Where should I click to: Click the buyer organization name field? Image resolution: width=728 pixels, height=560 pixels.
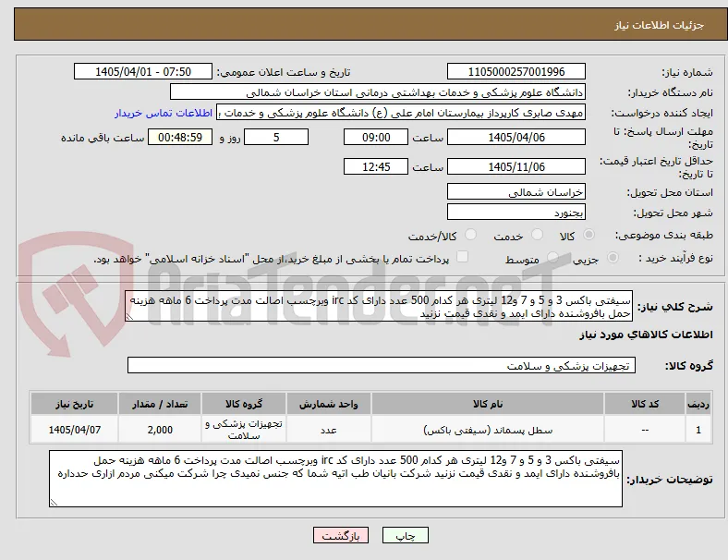point(378,91)
